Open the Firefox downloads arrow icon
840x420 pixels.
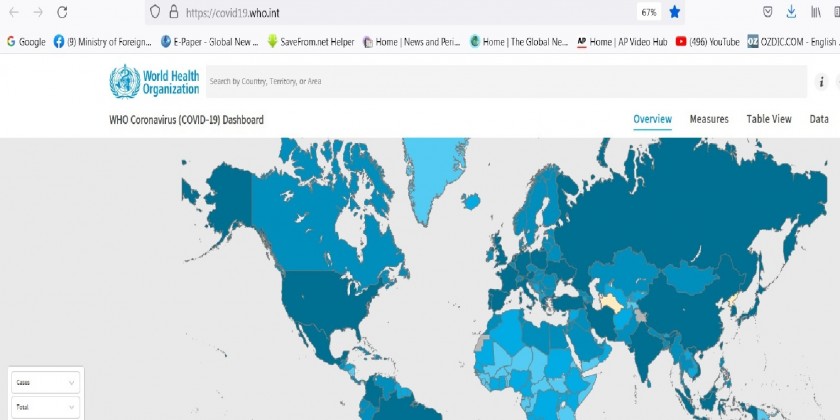pos(791,12)
